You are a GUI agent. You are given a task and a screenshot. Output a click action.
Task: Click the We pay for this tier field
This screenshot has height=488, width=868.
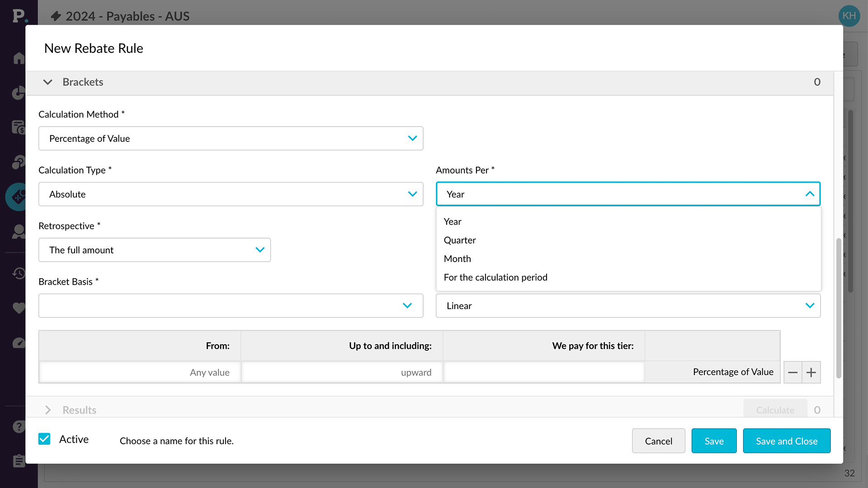(x=543, y=372)
